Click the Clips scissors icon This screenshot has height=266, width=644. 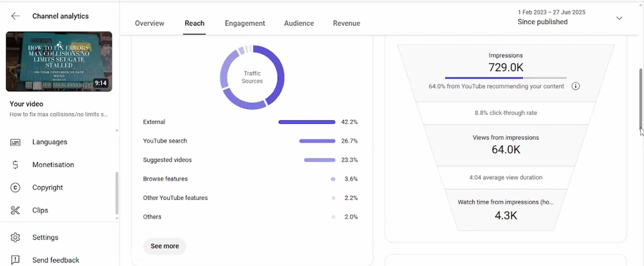click(x=15, y=210)
